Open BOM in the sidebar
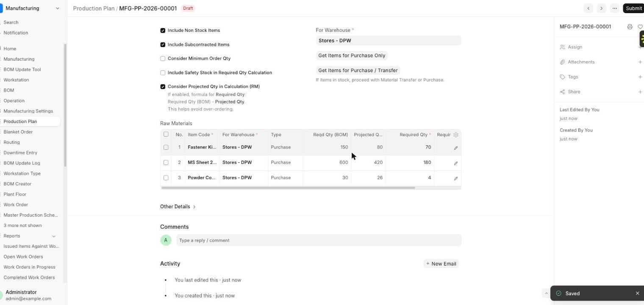The image size is (644, 305). (9, 90)
